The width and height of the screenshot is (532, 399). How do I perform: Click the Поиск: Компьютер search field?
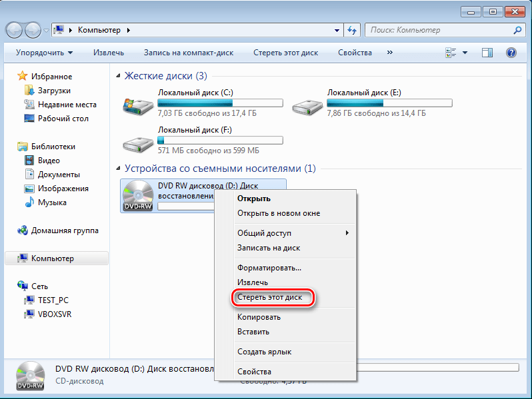440,30
